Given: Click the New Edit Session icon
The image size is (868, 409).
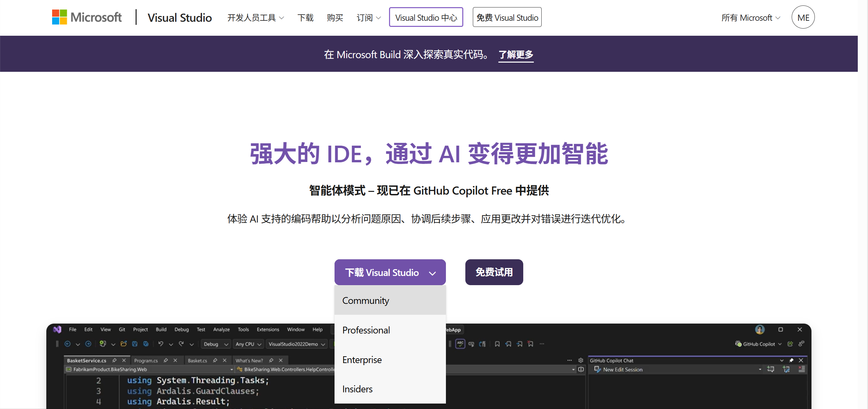Looking at the screenshot, I should pyautogui.click(x=598, y=370).
